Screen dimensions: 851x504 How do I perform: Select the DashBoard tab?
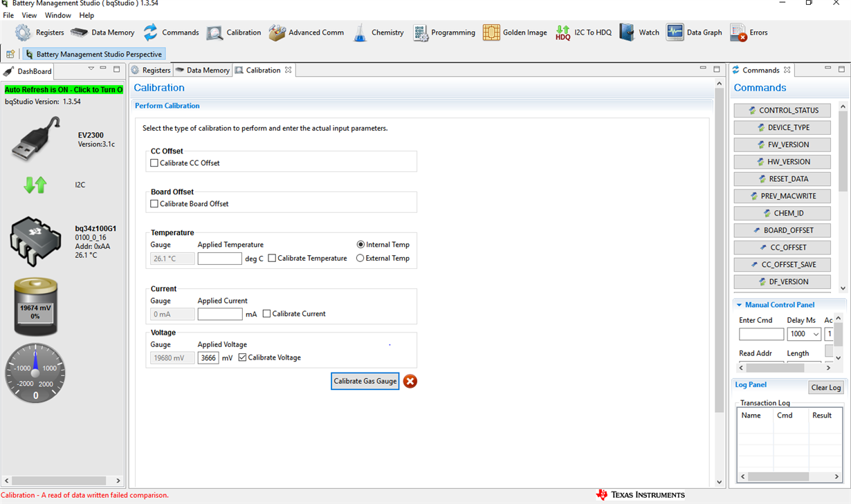click(x=28, y=71)
